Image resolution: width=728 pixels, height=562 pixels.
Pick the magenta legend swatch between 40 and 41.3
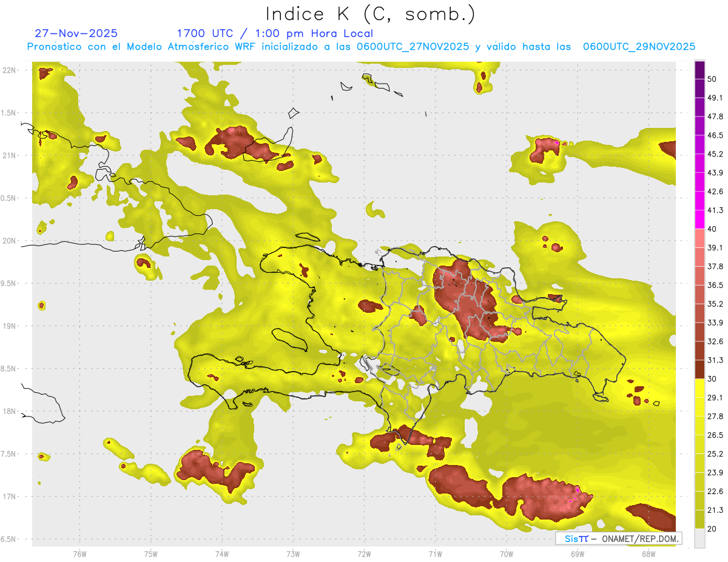click(700, 219)
